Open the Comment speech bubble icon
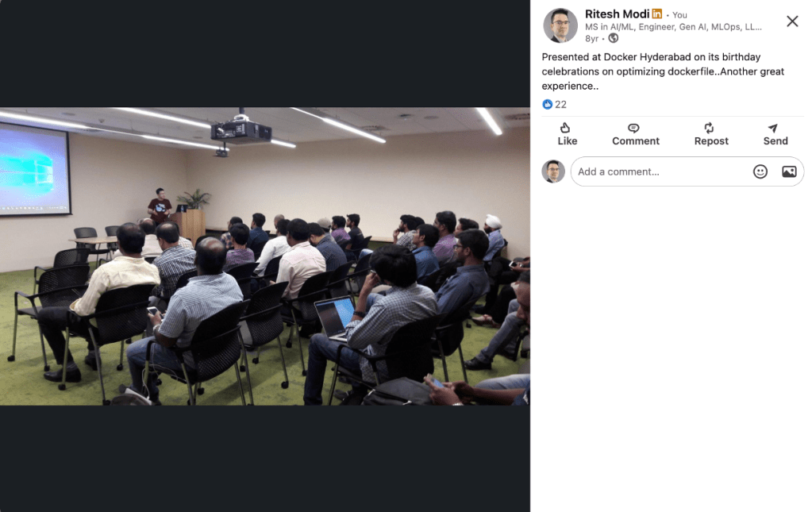The image size is (812, 512). [x=633, y=128]
